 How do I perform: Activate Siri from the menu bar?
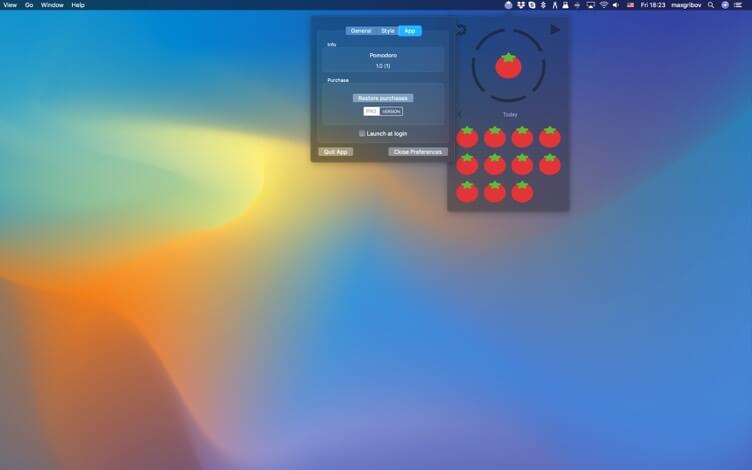pos(725,5)
